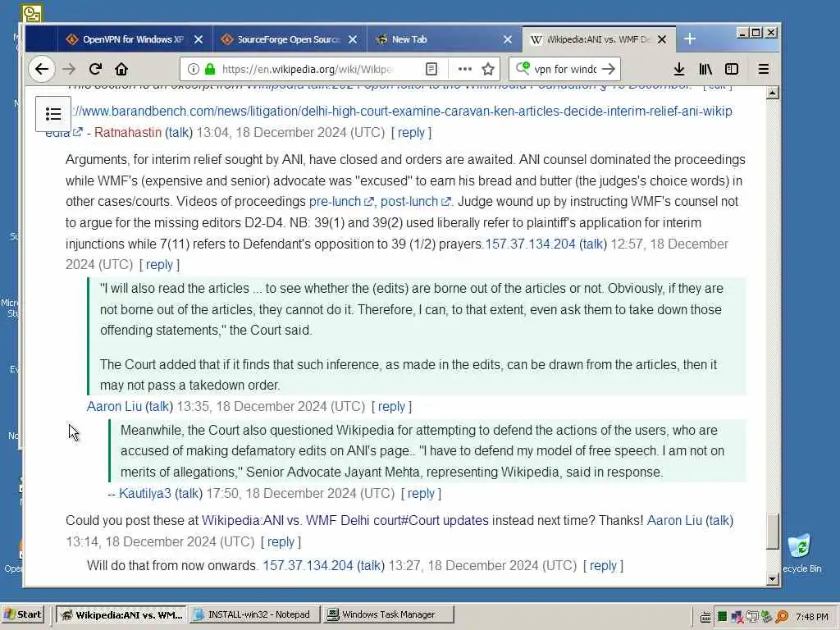Show the Firefox sidebars
Image resolution: width=840 pixels, height=630 pixels.
[x=732, y=69]
